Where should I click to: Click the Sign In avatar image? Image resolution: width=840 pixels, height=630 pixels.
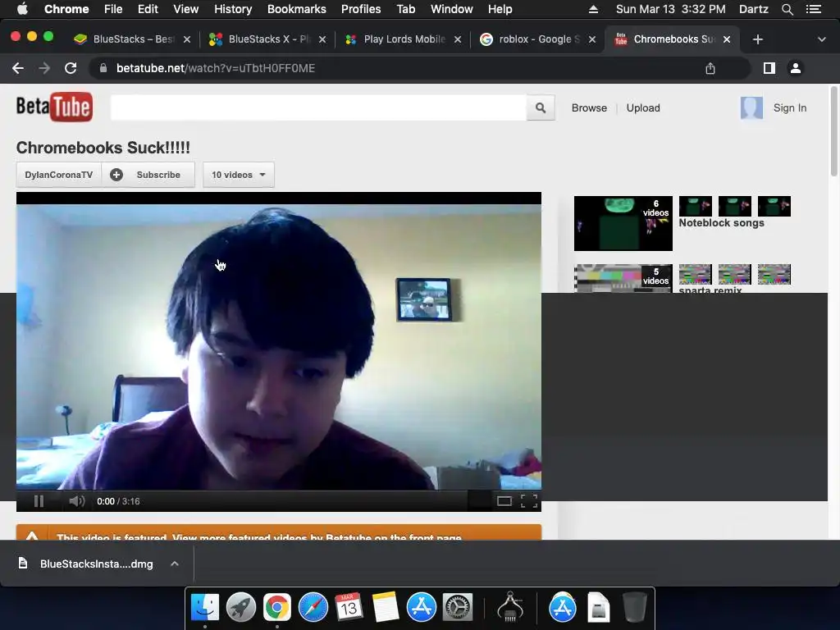coord(751,107)
